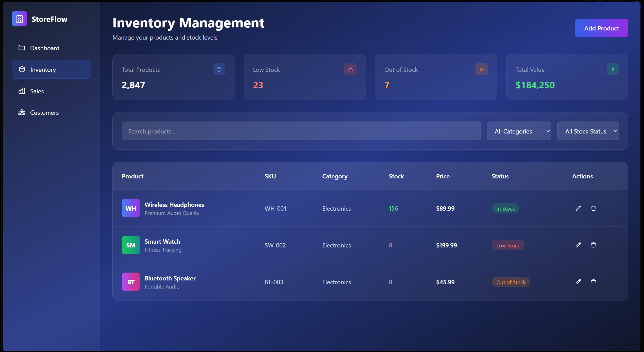Image resolution: width=644 pixels, height=352 pixels.
Task: Focus the Search products field
Action: (301, 131)
